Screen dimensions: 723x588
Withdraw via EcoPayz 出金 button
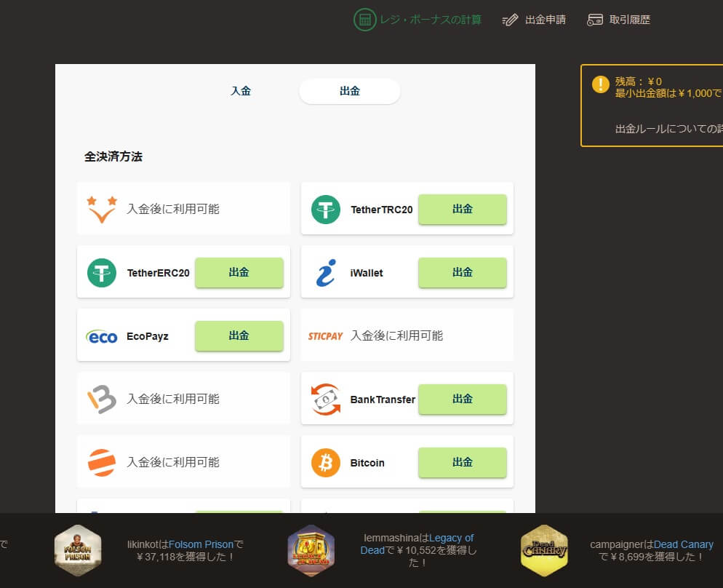(239, 335)
